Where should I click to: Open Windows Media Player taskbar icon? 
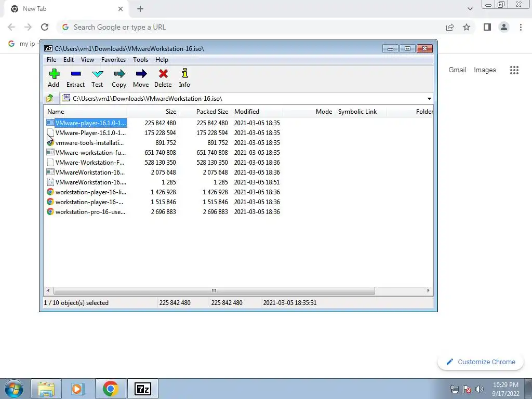click(x=78, y=389)
